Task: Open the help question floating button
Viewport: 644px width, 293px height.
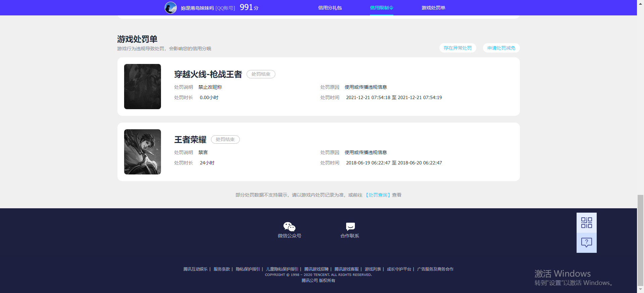Action: (x=586, y=243)
